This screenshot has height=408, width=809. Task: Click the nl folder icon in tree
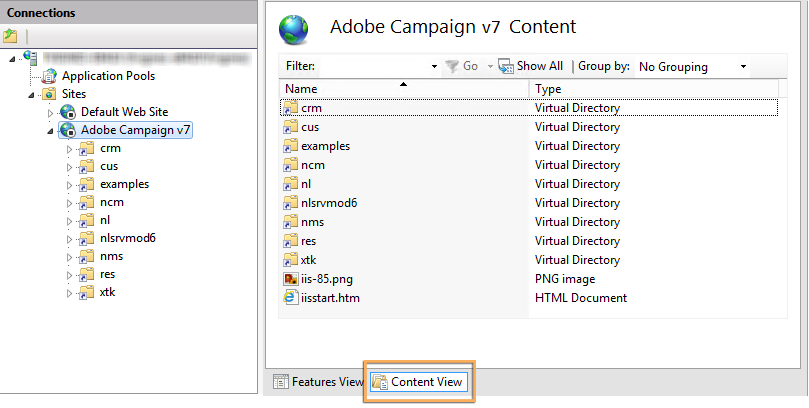86,221
